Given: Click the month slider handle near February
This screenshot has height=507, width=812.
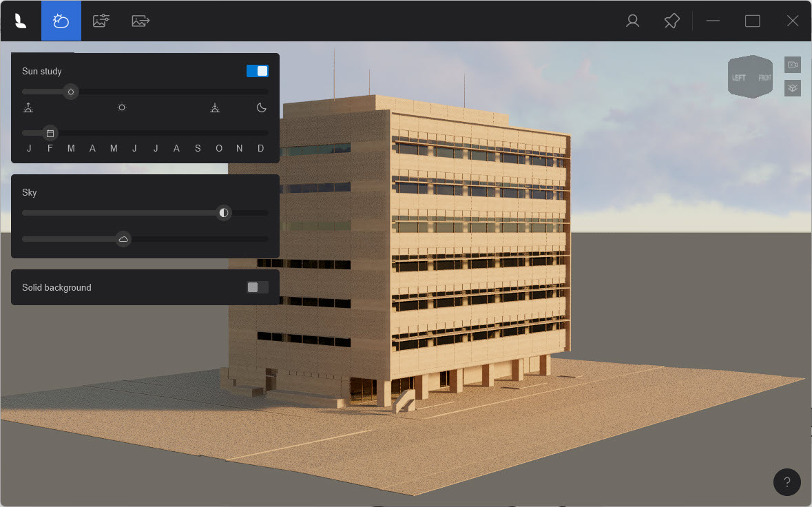Looking at the screenshot, I should pyautogui.click(x=49, y=133).
